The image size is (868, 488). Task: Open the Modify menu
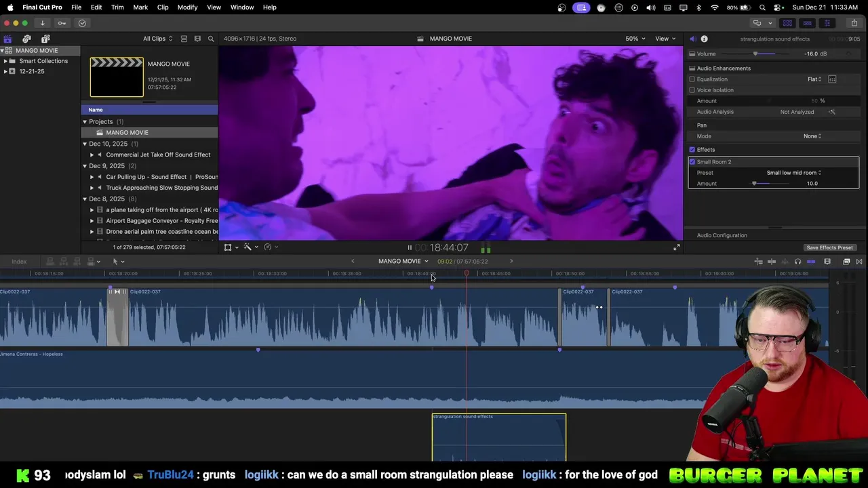(x=187, y=7)
